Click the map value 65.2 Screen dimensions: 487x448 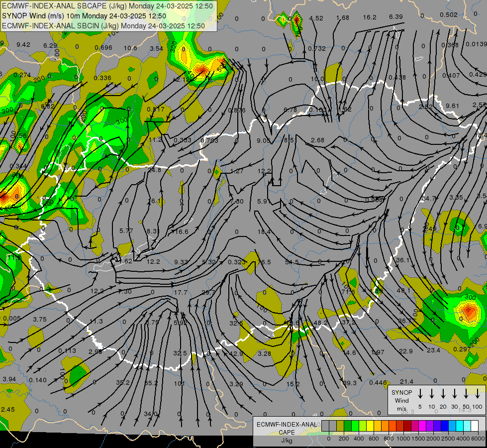pyautogui.click(x=151, y=383)
